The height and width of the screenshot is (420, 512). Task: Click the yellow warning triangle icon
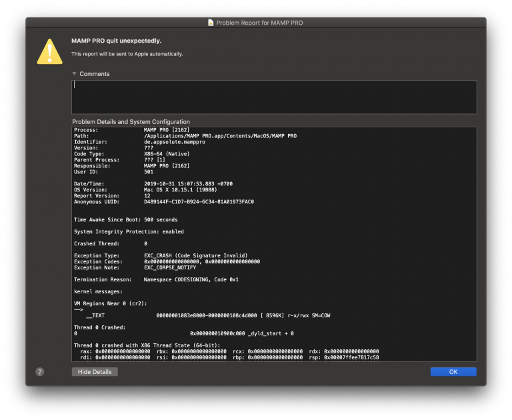pos(49,51)
